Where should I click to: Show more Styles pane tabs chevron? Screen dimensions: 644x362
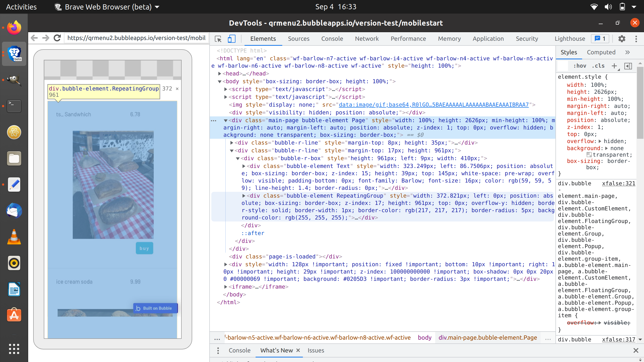point(627,52)
